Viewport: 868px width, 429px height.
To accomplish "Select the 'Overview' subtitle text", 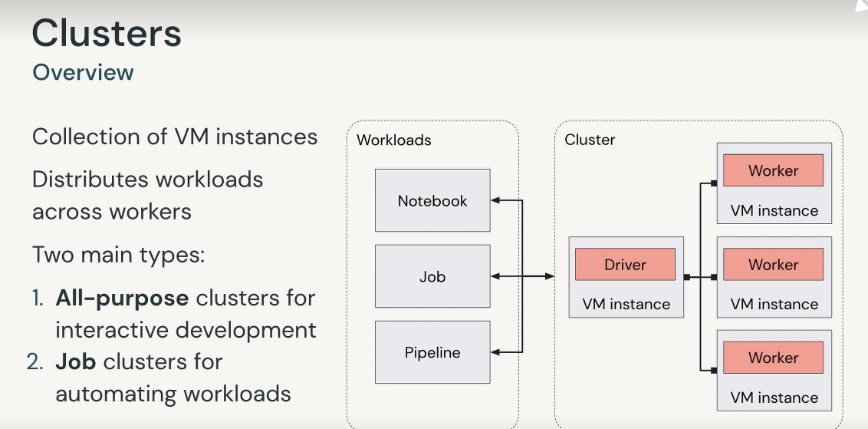I will coord(83,73).
